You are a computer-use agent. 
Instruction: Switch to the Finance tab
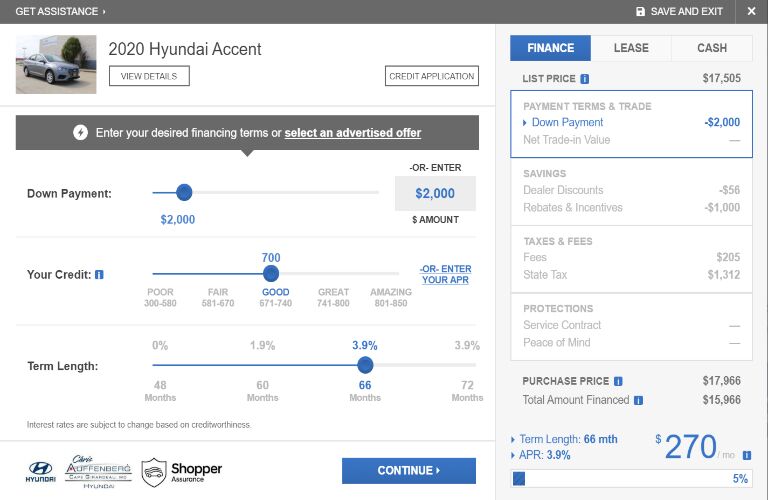[x=551, y=48]
